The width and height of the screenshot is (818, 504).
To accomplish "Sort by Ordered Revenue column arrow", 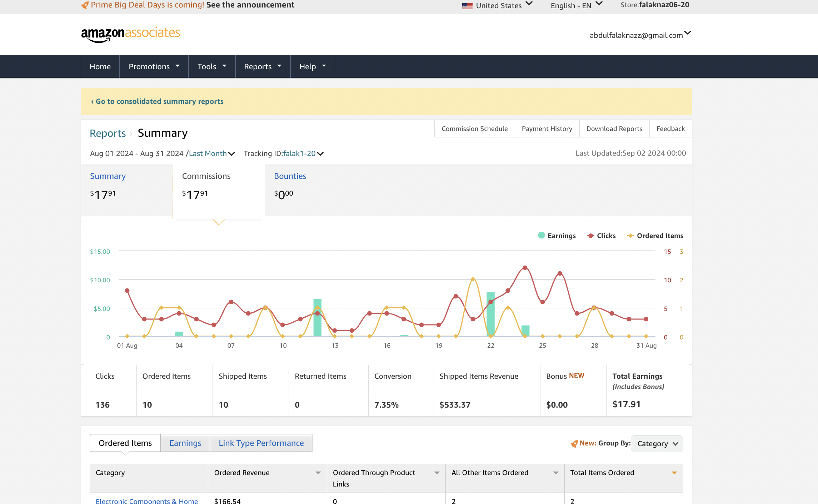I will [x=318, y=473].
